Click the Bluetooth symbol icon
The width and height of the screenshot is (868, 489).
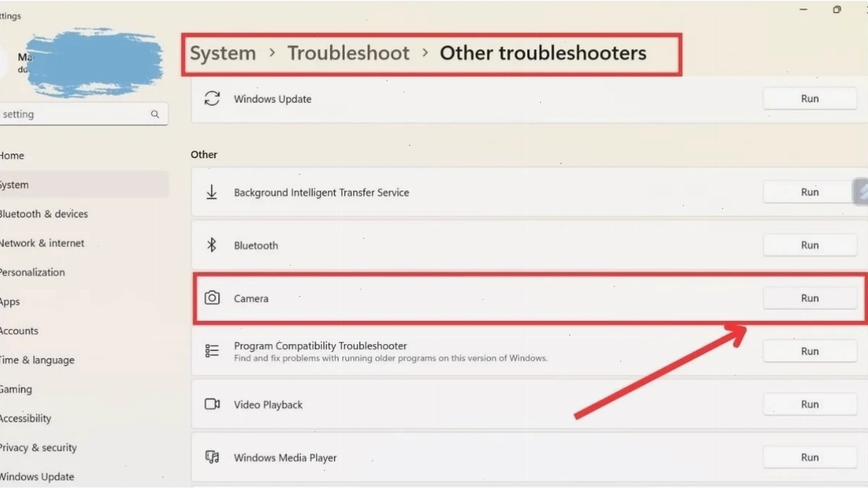[212, 245]
